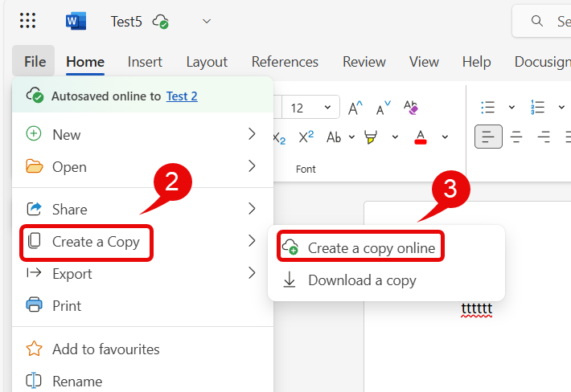Open the Test 2 autosave location link
The height and width of the screenshot is (392, 571).
pyautogui.click(x=182, y=96)
